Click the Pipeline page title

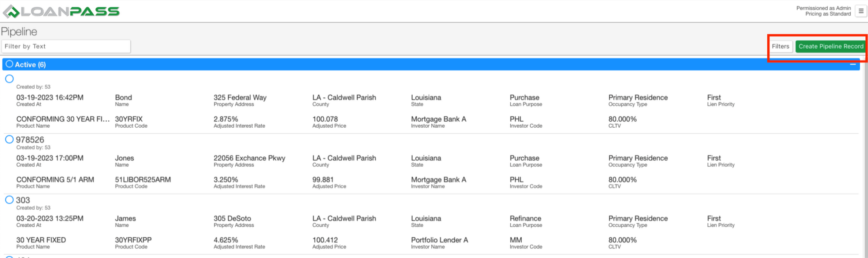point(19,32)
